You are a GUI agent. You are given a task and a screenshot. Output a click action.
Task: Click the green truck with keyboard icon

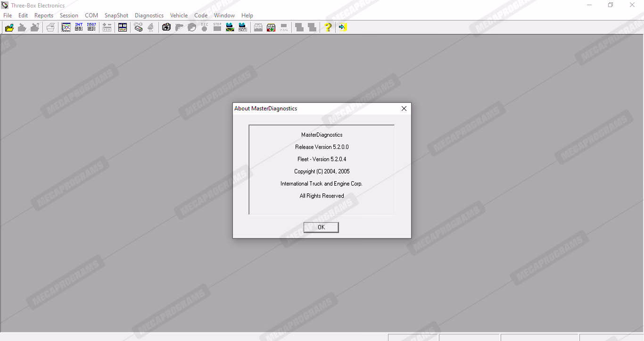tap(242, 27)
